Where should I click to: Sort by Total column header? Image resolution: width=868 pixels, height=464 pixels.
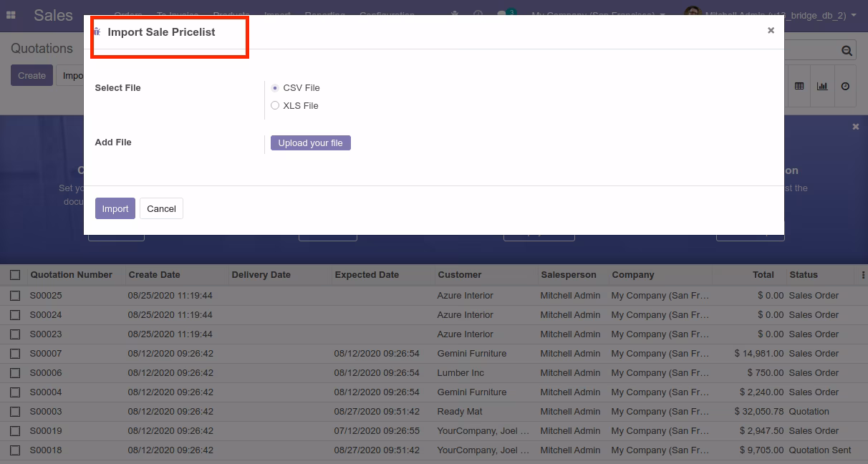click(x=763, y=275)
